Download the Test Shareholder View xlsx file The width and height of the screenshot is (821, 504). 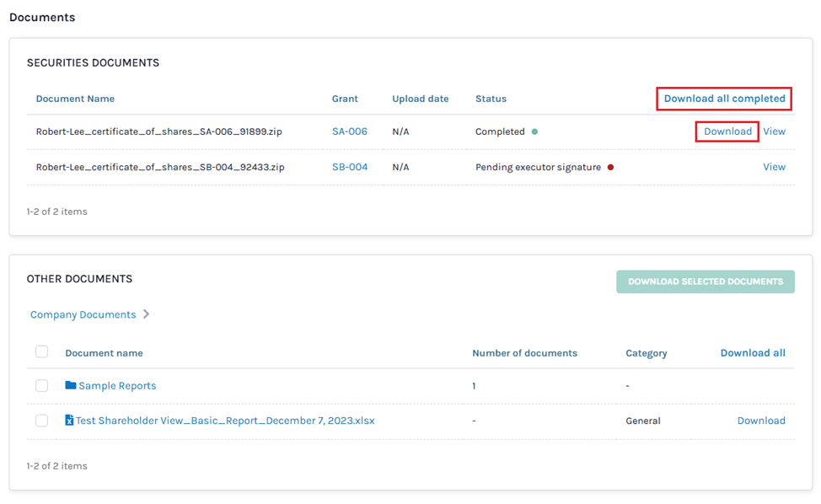tap(760, 421)
